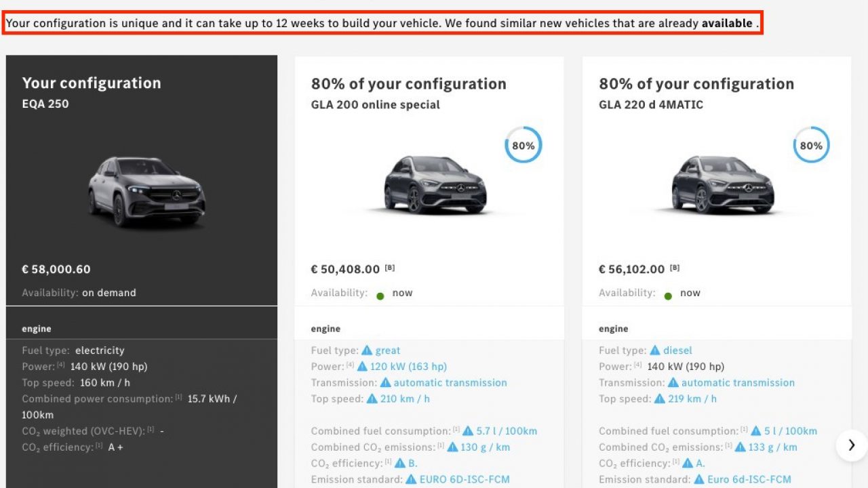Open the GLA 220 d 4MATIC title
Image resolution: width=868 pixels, height=488 pixels.
pyautogui.click(x=651, y=105)
